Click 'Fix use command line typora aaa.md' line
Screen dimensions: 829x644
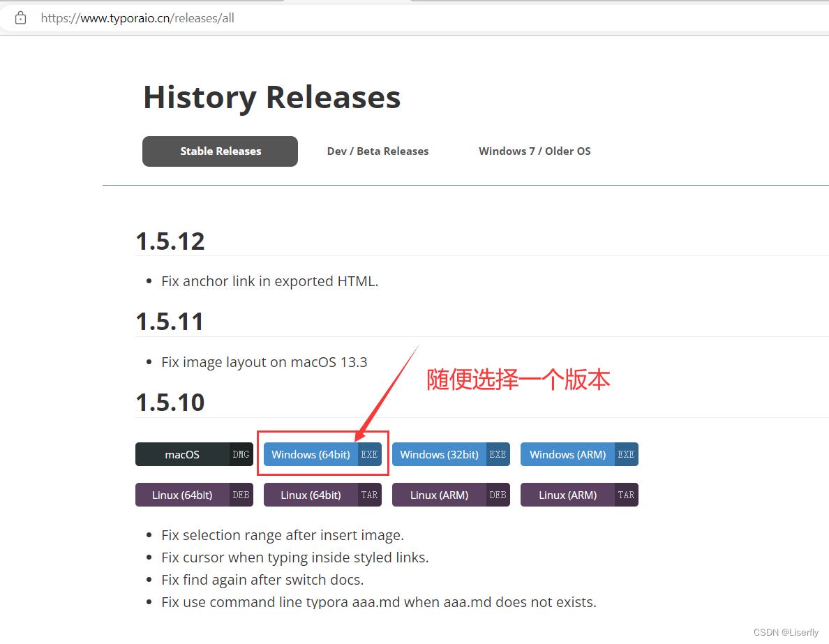[378, 602]
